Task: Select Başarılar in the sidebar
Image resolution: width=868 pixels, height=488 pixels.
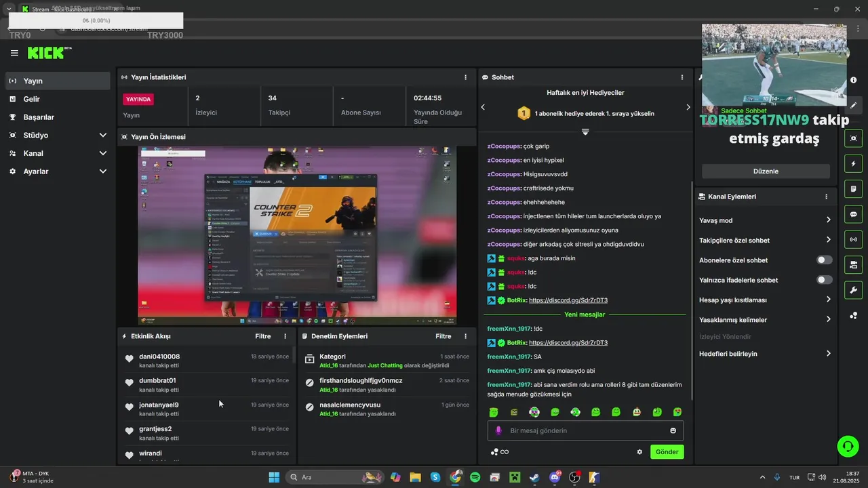Action: coord(58,117)
